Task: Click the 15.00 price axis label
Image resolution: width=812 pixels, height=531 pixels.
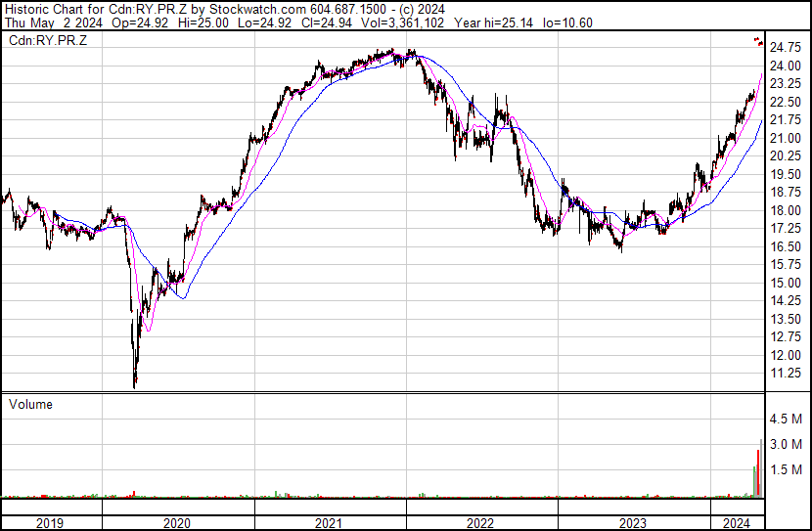Action: click(786, 283)
